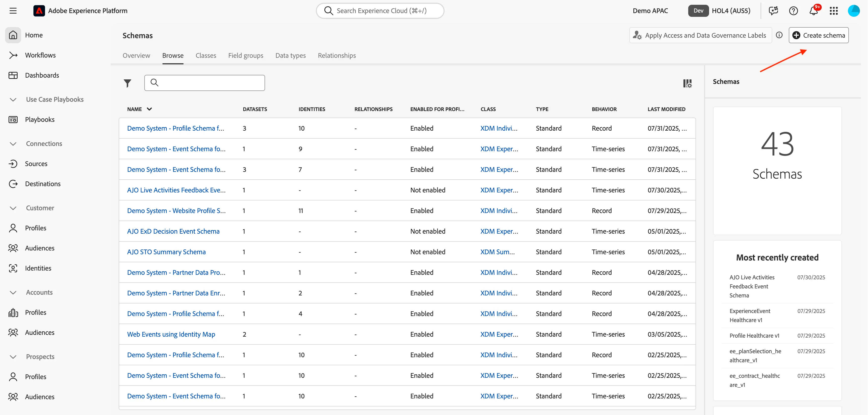This screenshot has height=415, width=868.
Task: Collapse the Accounts section
Action: coord(13,292)
